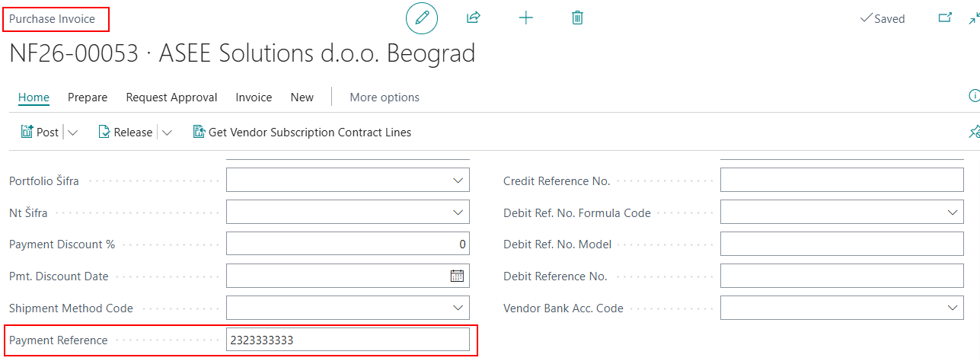Open the Invoice menu

click(254, 97)
